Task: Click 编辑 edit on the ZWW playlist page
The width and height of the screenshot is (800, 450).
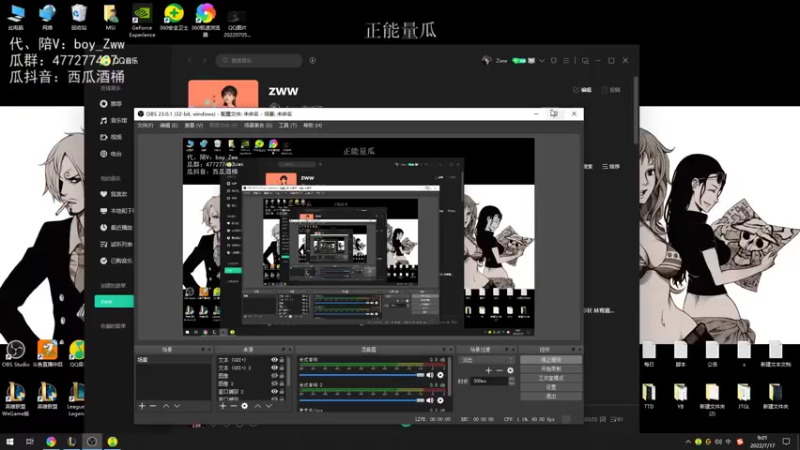Action: [582, 90]
